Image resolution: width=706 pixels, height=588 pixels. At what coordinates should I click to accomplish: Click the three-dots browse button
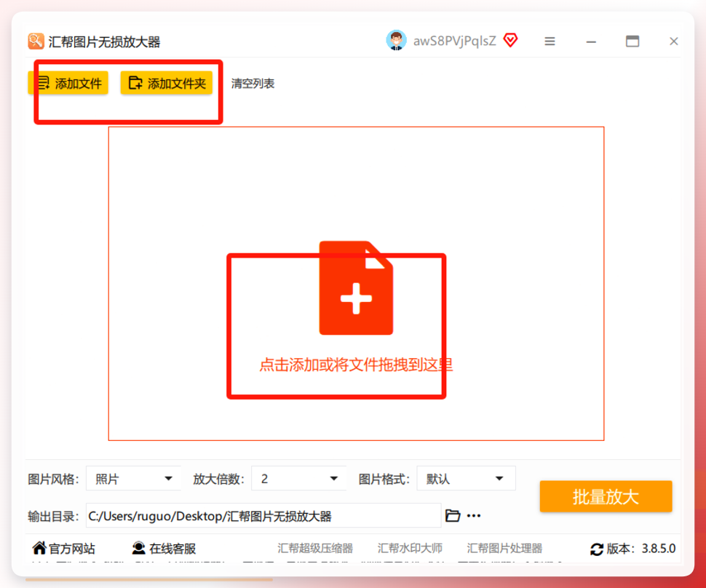(x=474, y=516)
